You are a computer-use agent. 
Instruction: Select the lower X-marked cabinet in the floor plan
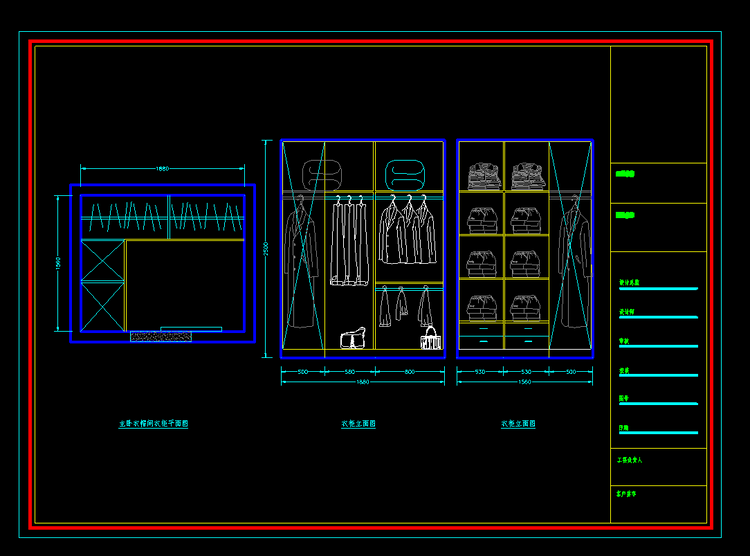pyautogui.click(x=102, y=307)
